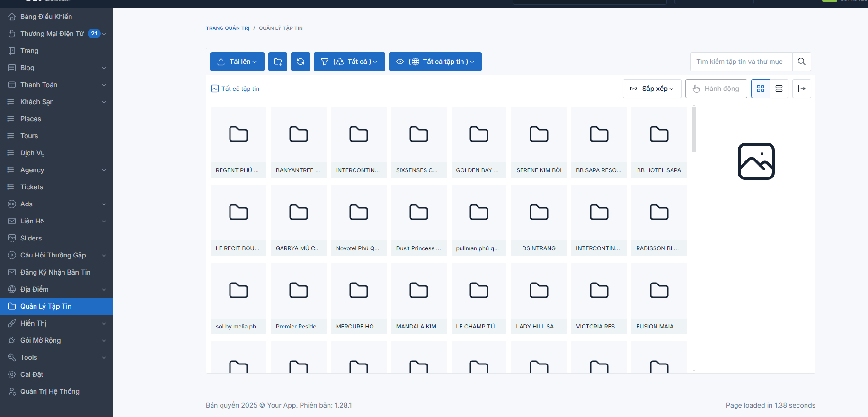
Task: Click the Hành động actions button
Action: coord(716,89)
